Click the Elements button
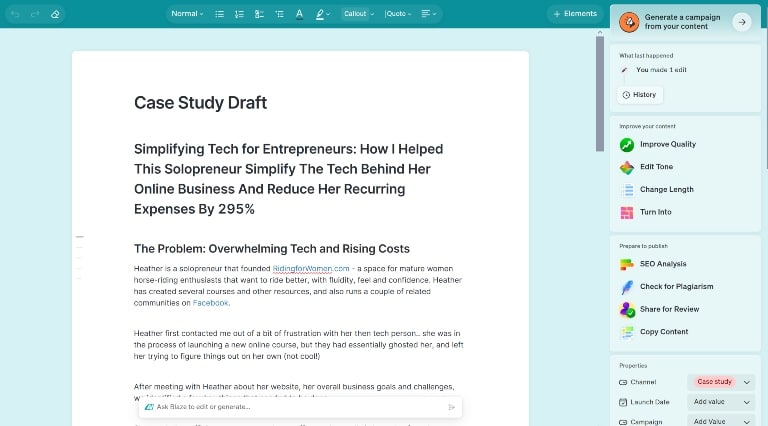768x426 pixels. 575,14
